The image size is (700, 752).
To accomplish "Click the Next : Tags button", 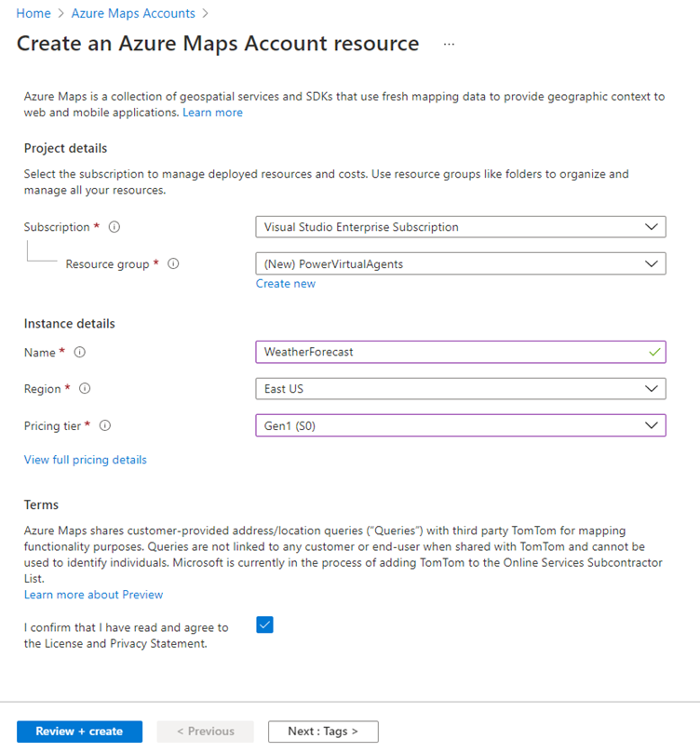I will [323, 732].
